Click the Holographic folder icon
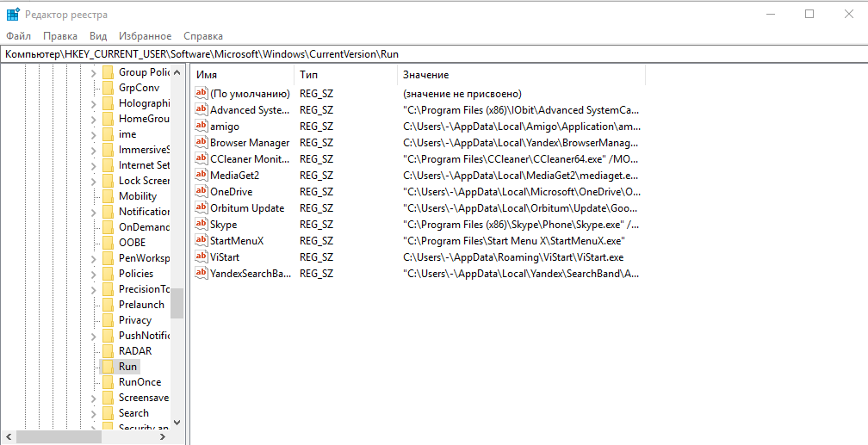This screenshot has width=868, height=445. click(108, 103)
